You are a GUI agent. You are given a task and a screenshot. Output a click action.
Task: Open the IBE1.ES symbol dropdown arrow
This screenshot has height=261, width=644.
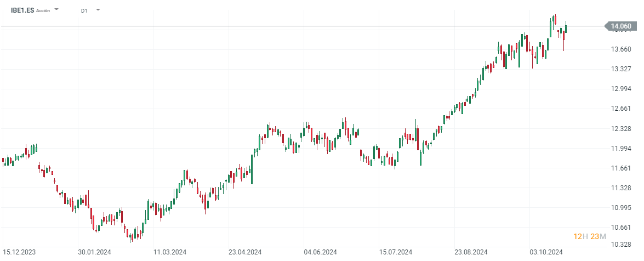(56, 10)
